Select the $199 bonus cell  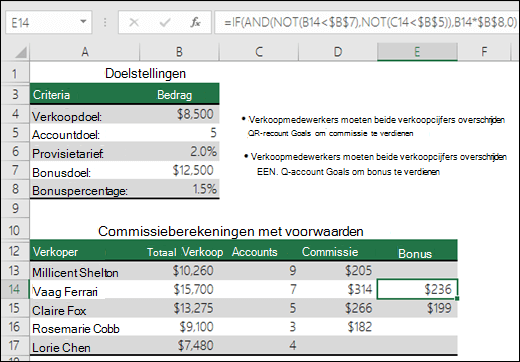tap(417, 308)
